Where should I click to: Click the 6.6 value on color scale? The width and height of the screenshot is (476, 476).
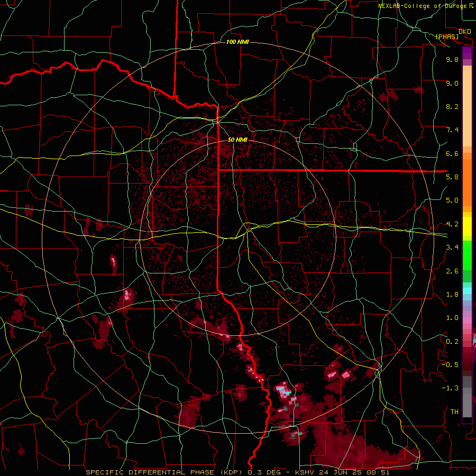(x=452, y=153)
